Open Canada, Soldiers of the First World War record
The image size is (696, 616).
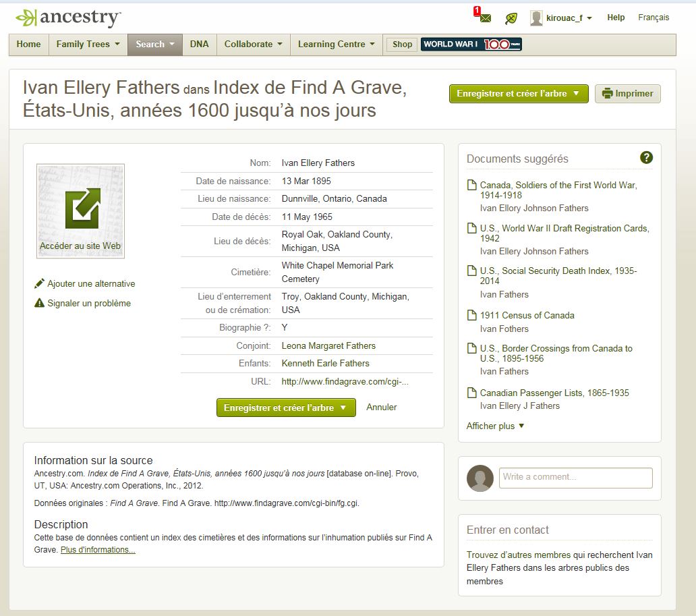coord(558,190)
